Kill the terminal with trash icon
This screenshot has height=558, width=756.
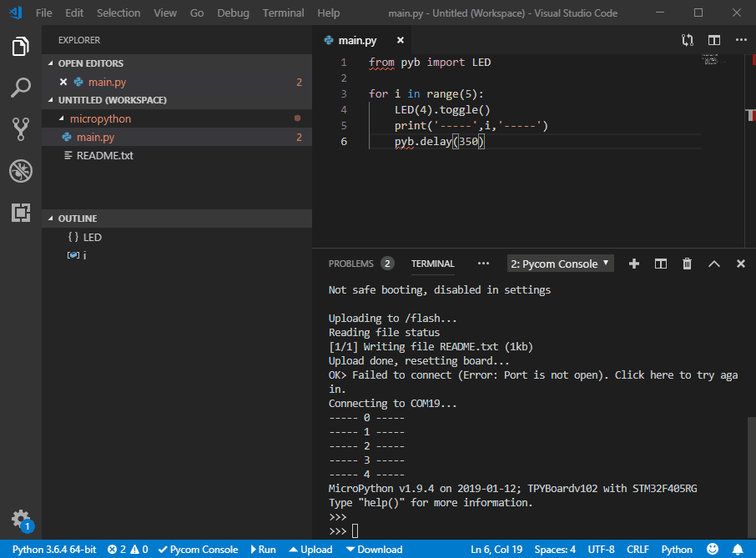pyautogui.click(x=687, y=264)
